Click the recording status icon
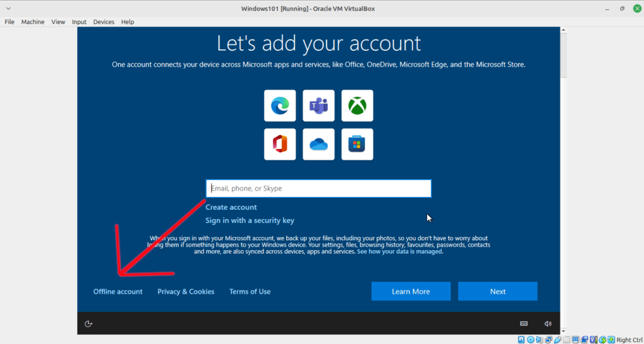This screenshot has height=344, width=644. tap(584, 340)
